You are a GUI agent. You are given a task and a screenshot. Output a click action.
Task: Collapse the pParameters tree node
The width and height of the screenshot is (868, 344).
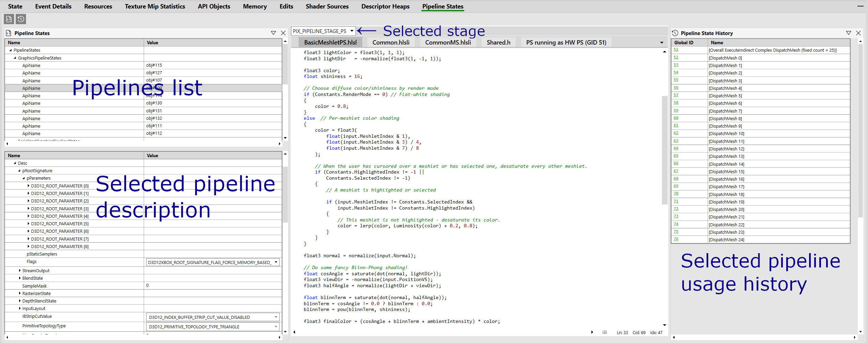click(x=24, y=178)
